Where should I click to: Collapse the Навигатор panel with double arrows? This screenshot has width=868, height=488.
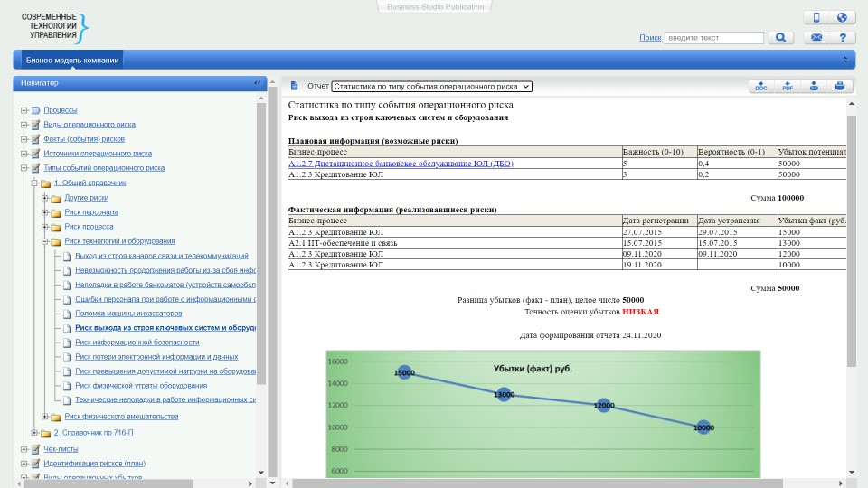click(257, 83)
